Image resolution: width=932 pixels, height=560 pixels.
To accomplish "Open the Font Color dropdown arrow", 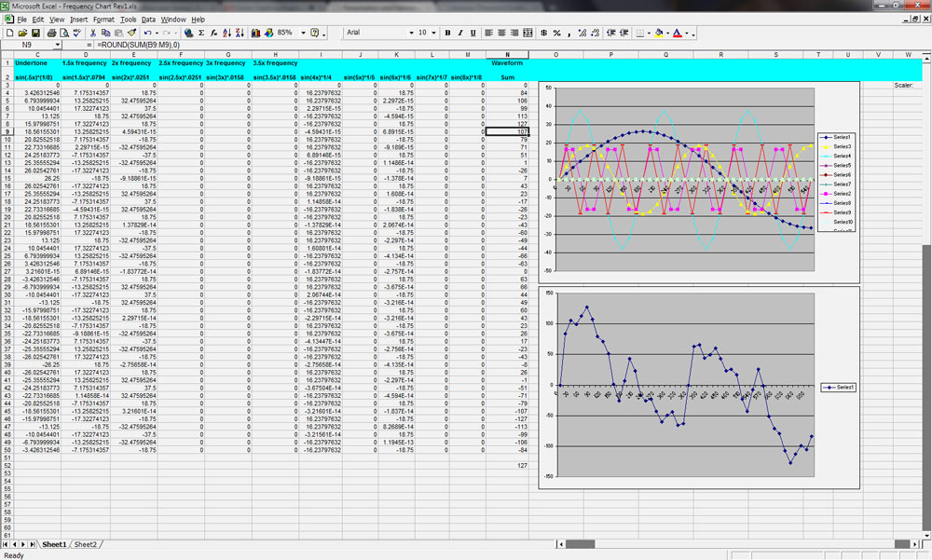I will [x=687, y=33].
